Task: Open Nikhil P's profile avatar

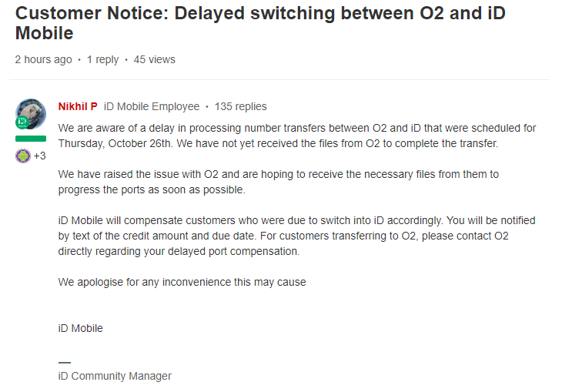Action: (x=31, y=114)
